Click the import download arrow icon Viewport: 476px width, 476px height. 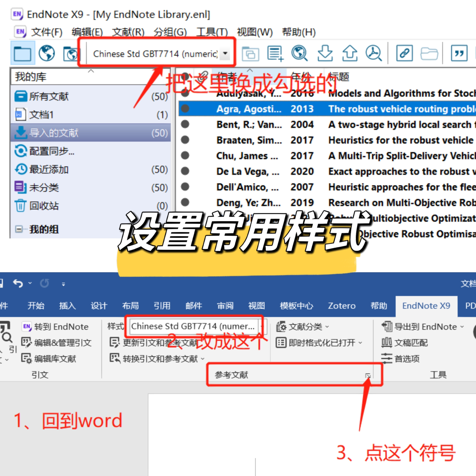pos(325,53)
